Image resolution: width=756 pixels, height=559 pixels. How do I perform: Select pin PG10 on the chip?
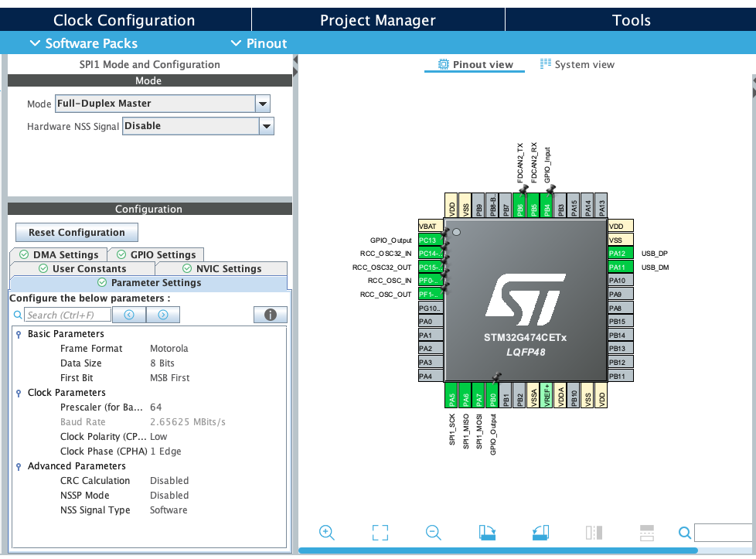(431, 308)
